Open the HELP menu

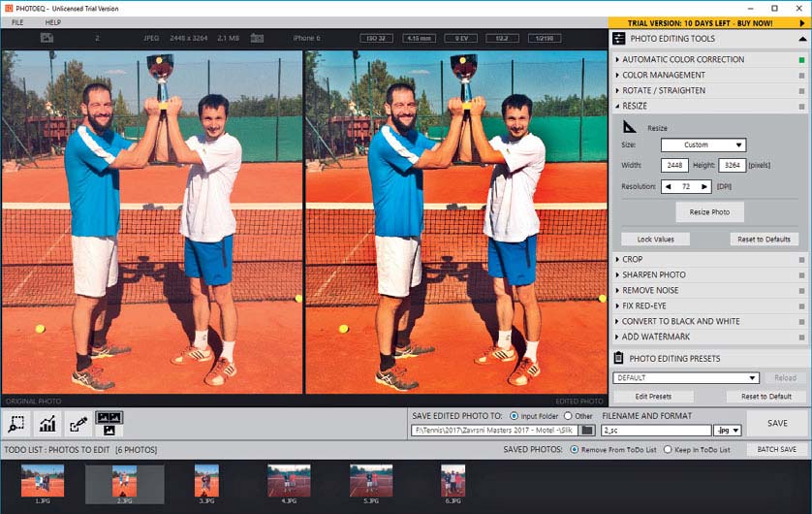53,22
